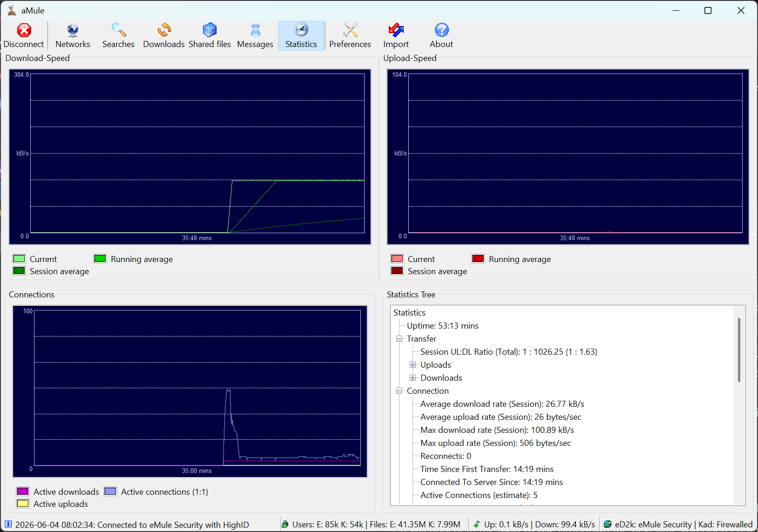Open the About dialog
758x532 pixels.
[441, 36]
